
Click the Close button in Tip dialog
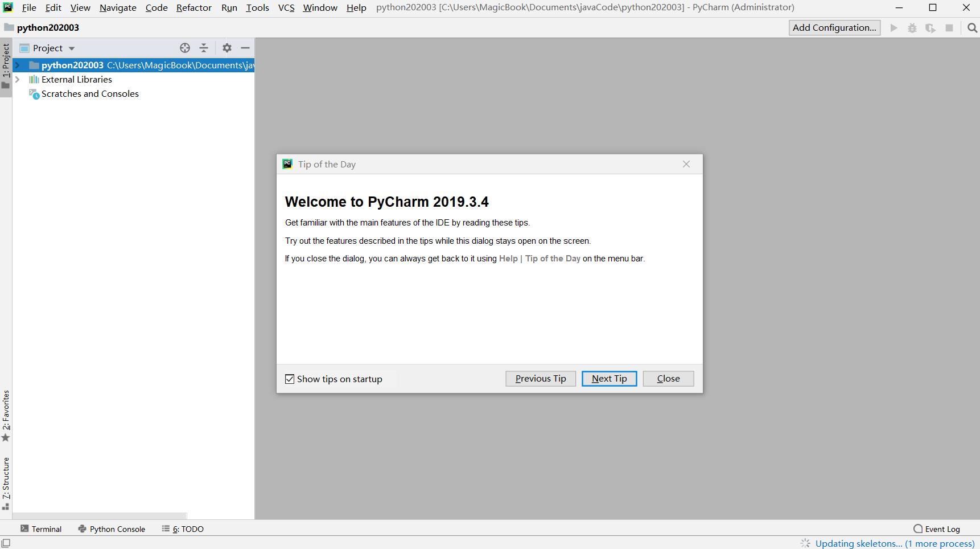click(x=668, y=379)
